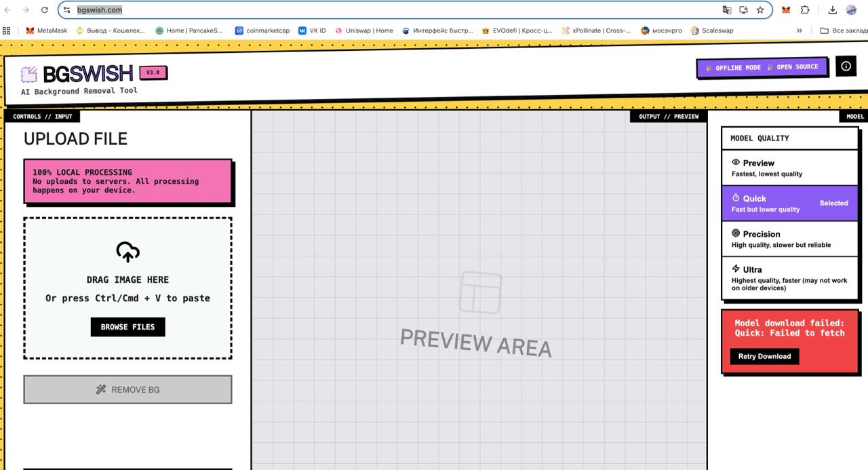Viewport: 868px width, 470px height.
Task: Bookmark this page with the star
Action: [x=760, y=10]
